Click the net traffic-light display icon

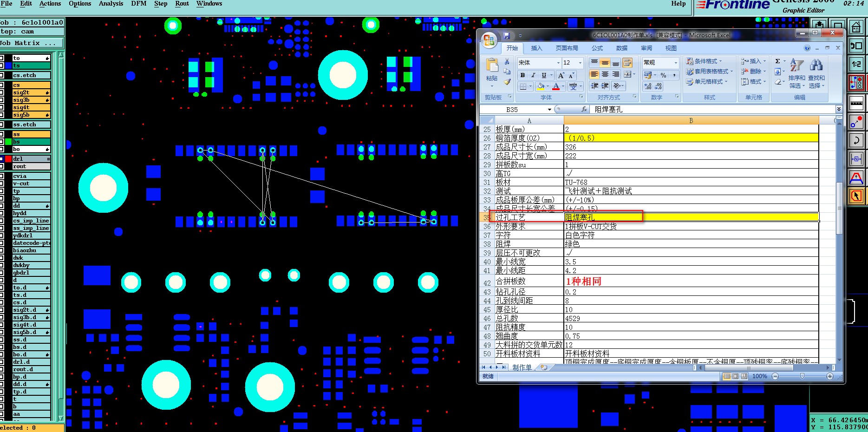pyautogui.click(x=856, y=83)
